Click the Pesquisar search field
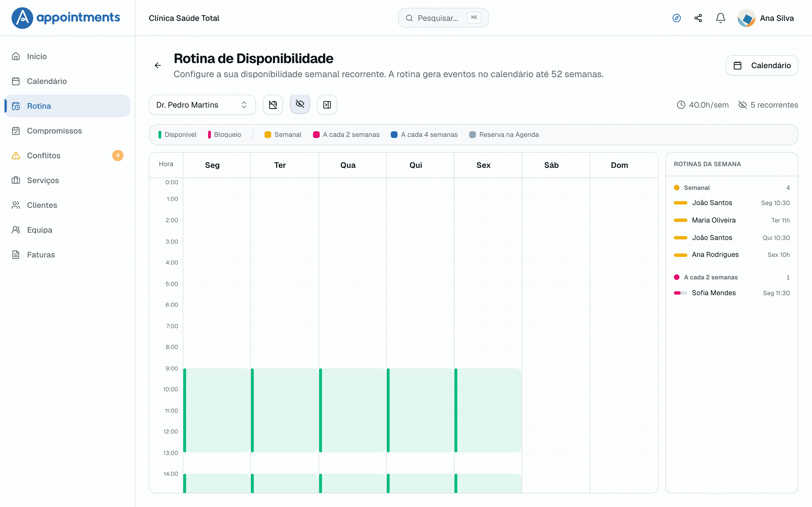The width and height of the screenshot is (812, 507). pos(443,18)
